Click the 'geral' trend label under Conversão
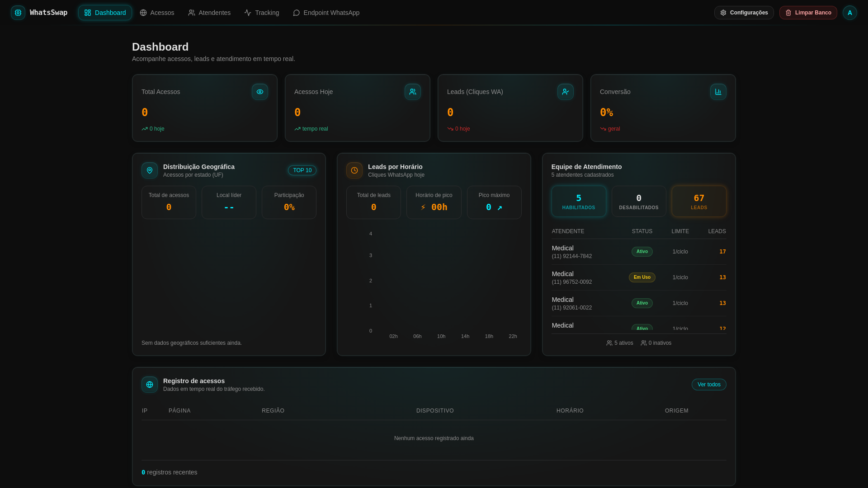This screenshot has height=488, width=868. tap(610, 129)
